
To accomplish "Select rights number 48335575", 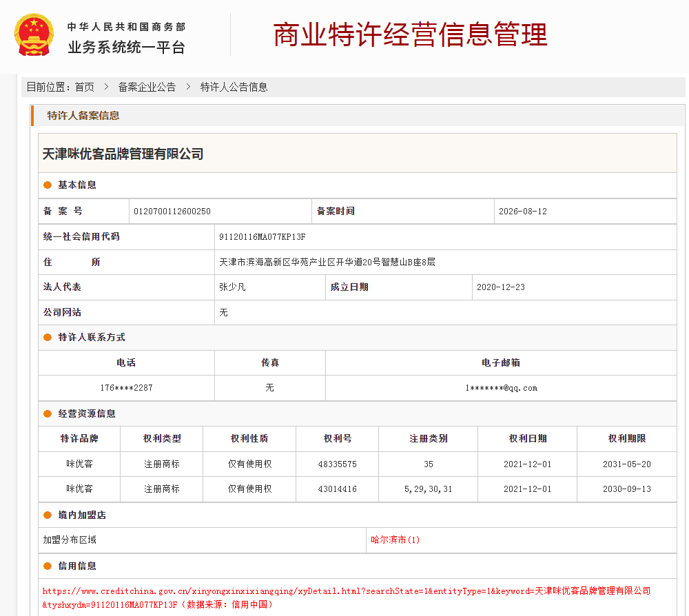I will pyautogui.click(x=338, y=464).
